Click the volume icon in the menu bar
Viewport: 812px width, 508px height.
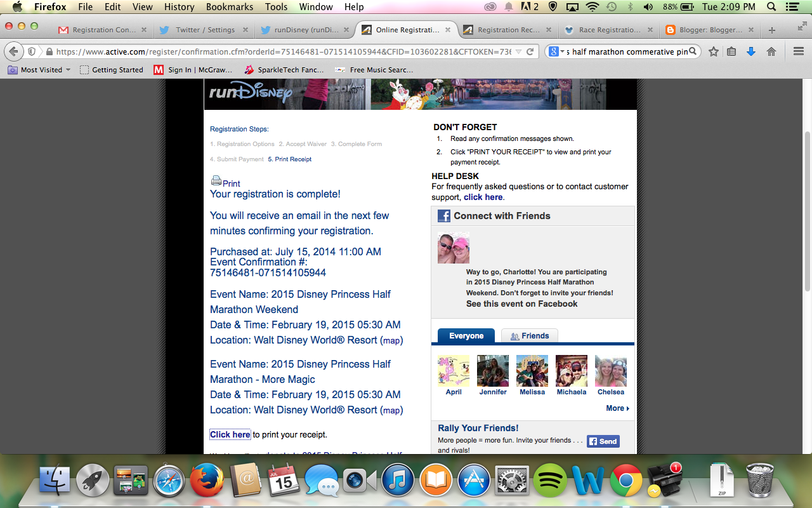pyautogui.click(x=648, y=7)
